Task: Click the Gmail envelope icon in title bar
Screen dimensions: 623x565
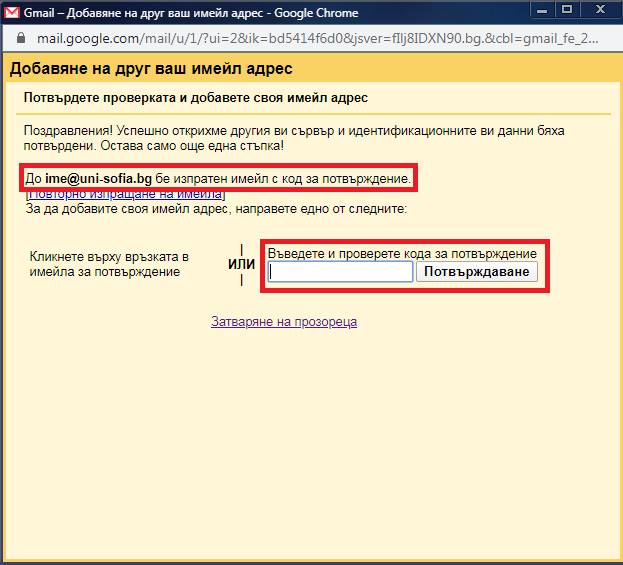Action: [x=11, y=13]
